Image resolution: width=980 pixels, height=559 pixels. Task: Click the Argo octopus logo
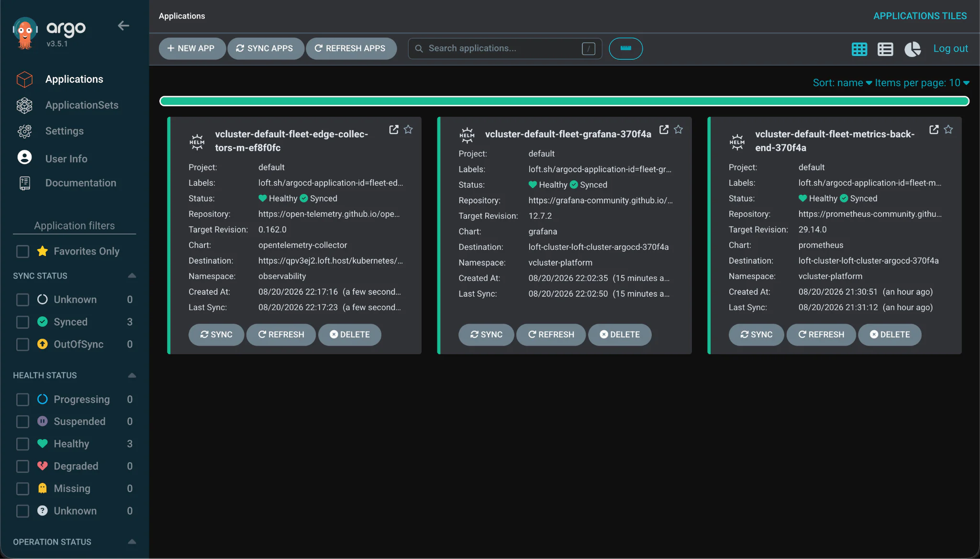[x=25, y=33]
